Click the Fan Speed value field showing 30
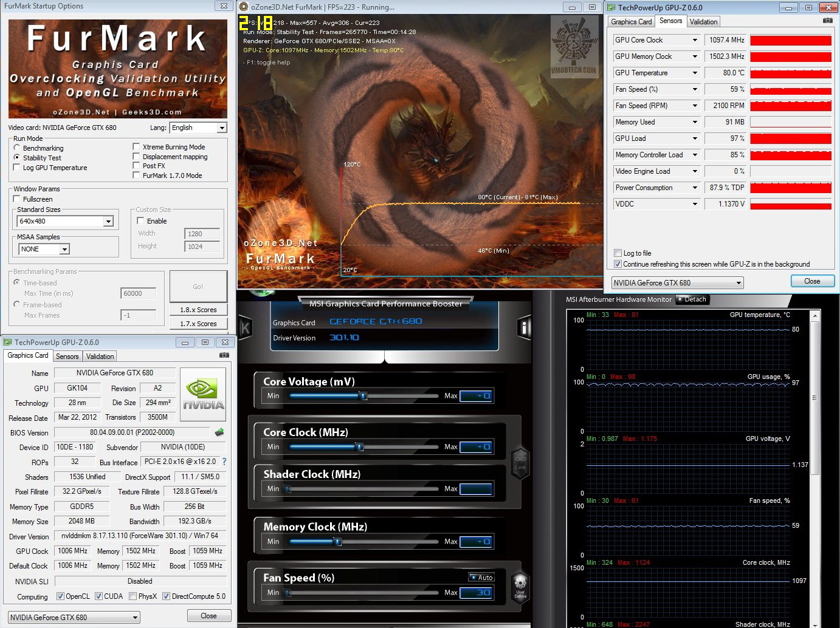This screenshot has width=840, height=628. [476, 593]
